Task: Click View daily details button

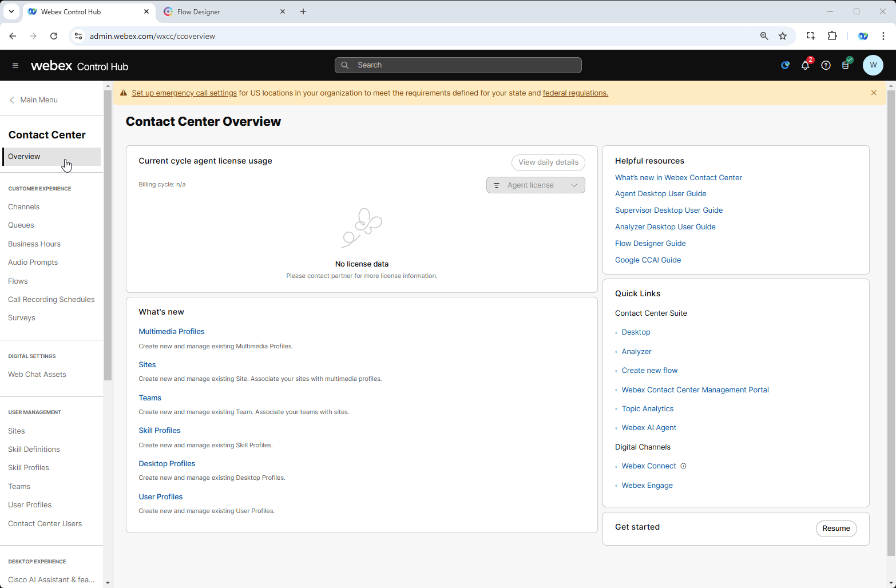Action: point(548,162)
